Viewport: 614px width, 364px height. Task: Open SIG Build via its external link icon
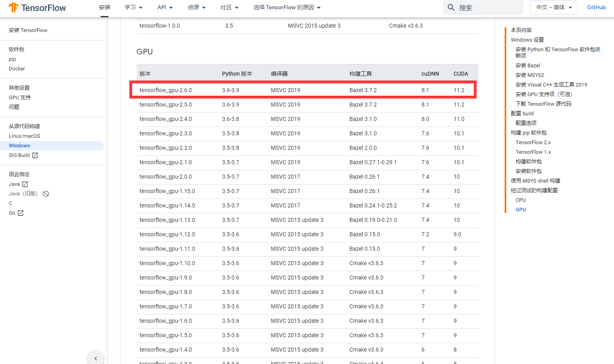35,155
